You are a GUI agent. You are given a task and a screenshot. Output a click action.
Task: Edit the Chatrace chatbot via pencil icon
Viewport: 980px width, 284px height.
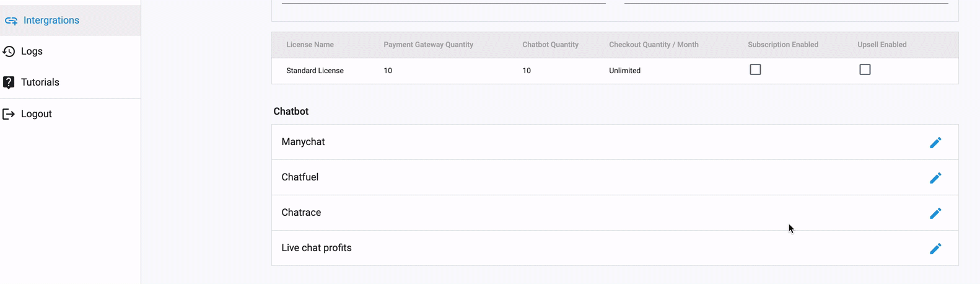click(x=935, y=213)
